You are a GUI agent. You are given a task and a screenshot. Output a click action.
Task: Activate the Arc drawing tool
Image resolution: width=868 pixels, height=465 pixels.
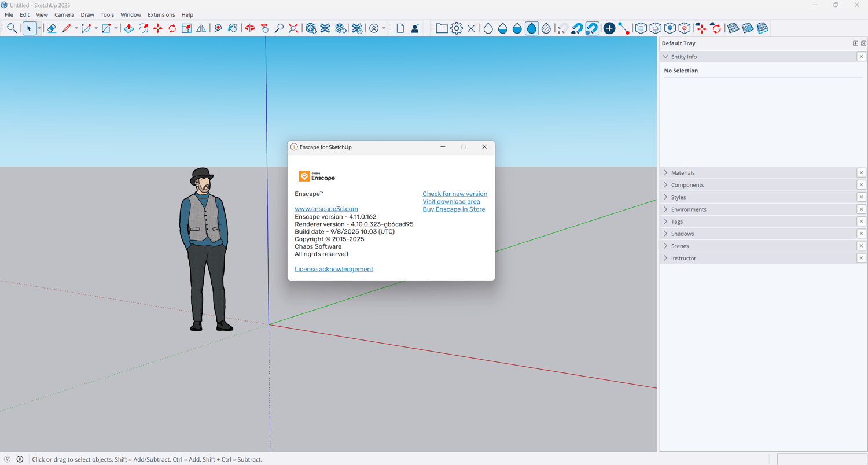click(x=86, y=28)
